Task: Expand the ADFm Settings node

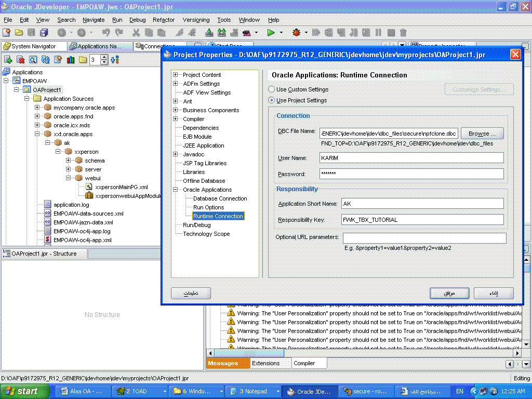Action: point(176,84)
